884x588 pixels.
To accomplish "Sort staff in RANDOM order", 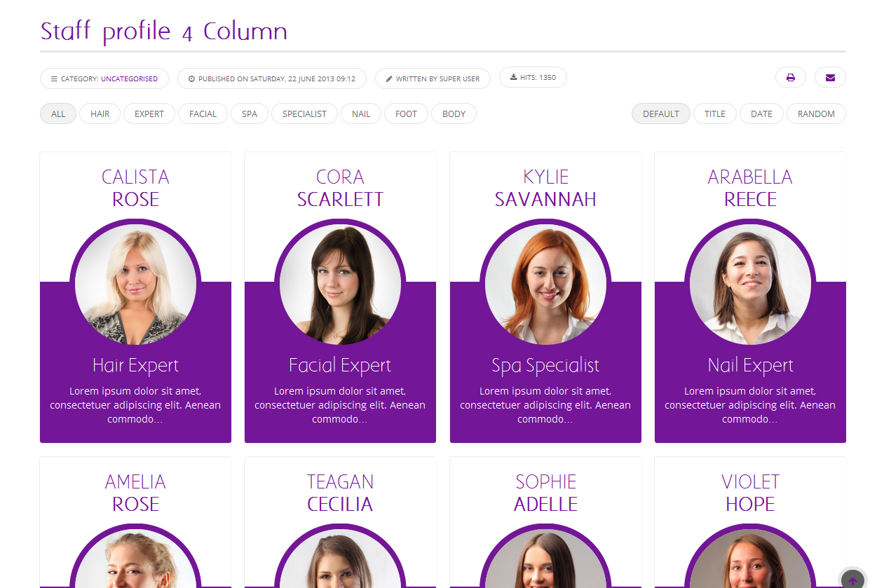I will tap(816, 114).
